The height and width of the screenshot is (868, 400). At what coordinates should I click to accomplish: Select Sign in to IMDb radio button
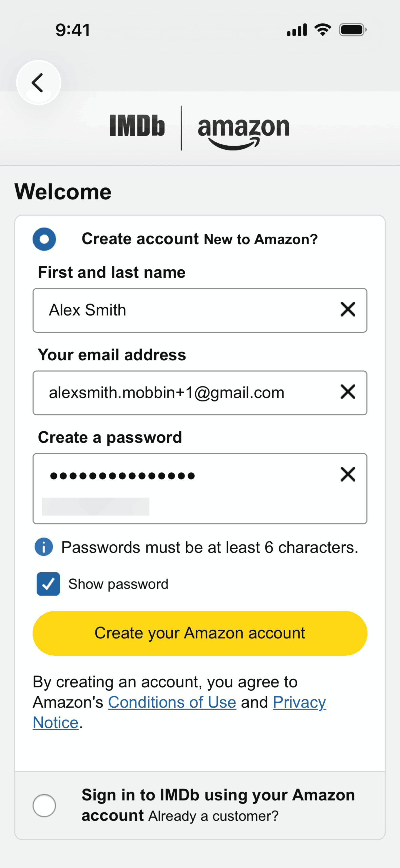coord(44,806)
